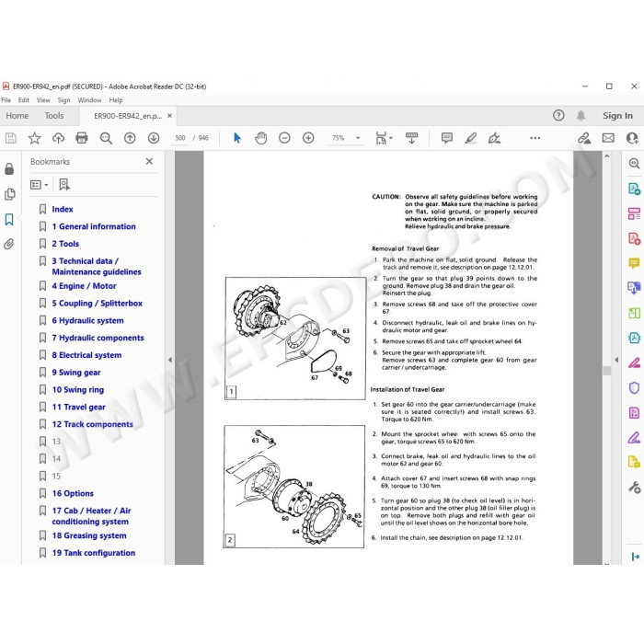Open the Sign menu
Image resolution: width=644 pixels, height=644 pixels.
(x=63, y=100)
